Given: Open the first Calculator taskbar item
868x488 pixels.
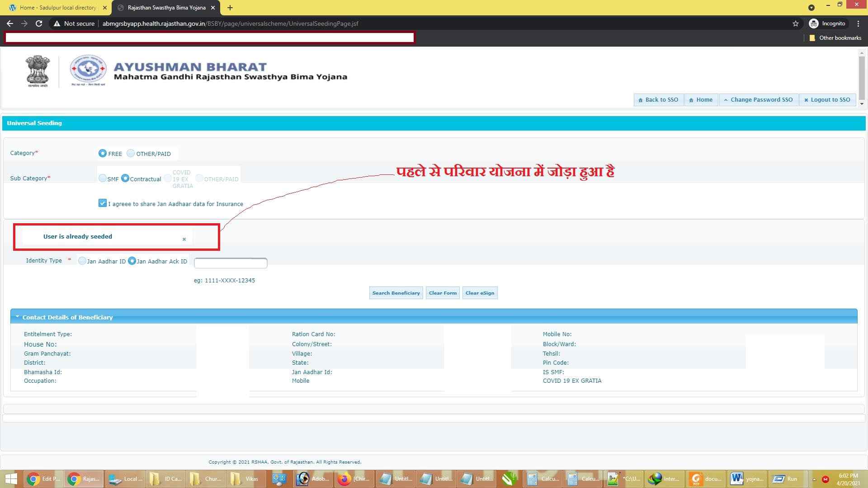Looking at the screenshot, I should (x=542, y=479).
